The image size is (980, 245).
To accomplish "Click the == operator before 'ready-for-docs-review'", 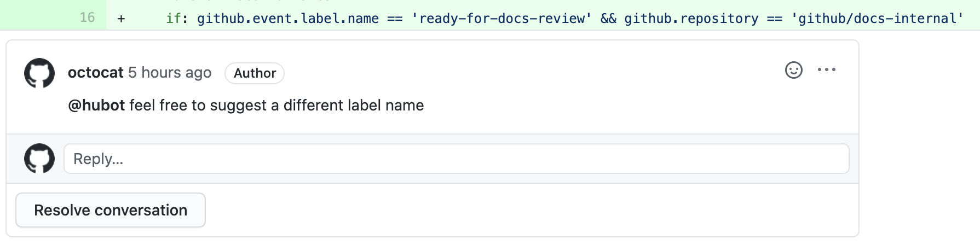I will point(395,19).
